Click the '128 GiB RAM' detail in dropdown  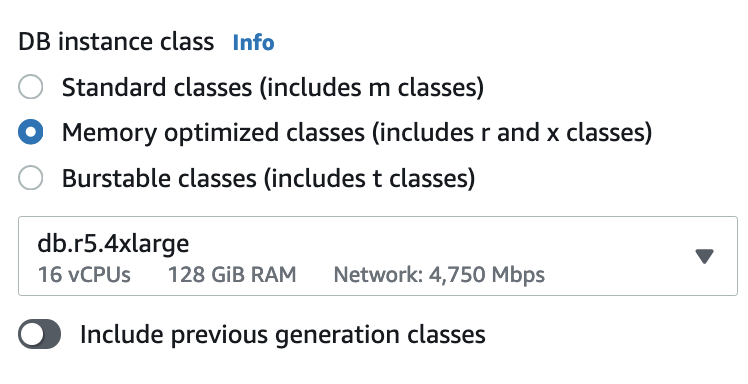coord(232,275)
